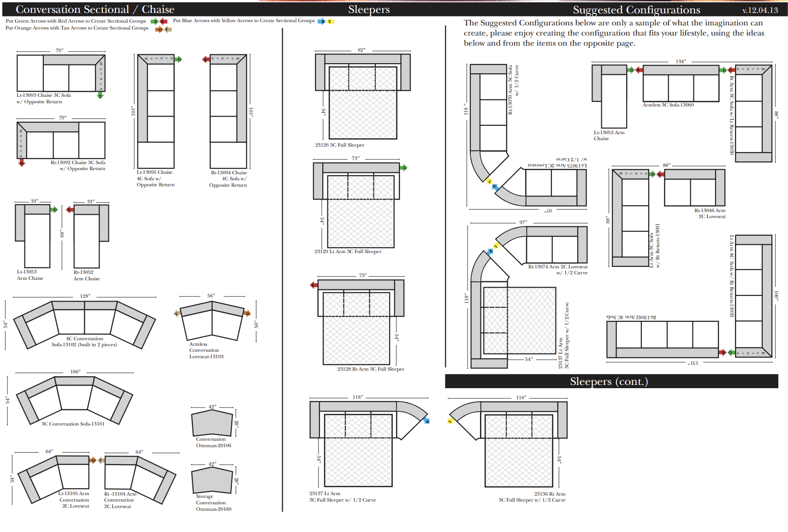
Task: Click the red arrow on 23128 Rt Arm Sleeper
Action: 314,285
